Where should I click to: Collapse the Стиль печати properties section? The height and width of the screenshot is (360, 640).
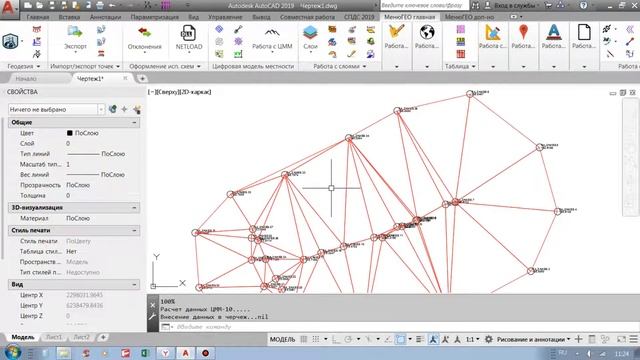134,231
